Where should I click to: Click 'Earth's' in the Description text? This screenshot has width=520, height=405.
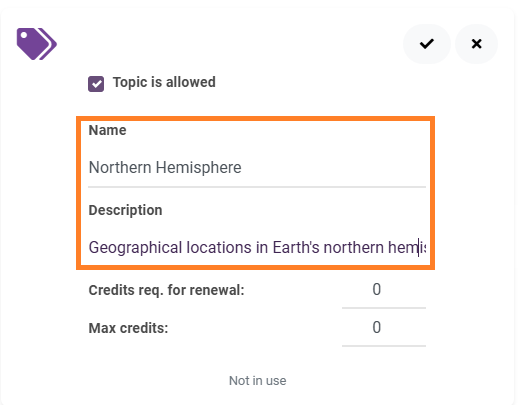pos(296,248)
